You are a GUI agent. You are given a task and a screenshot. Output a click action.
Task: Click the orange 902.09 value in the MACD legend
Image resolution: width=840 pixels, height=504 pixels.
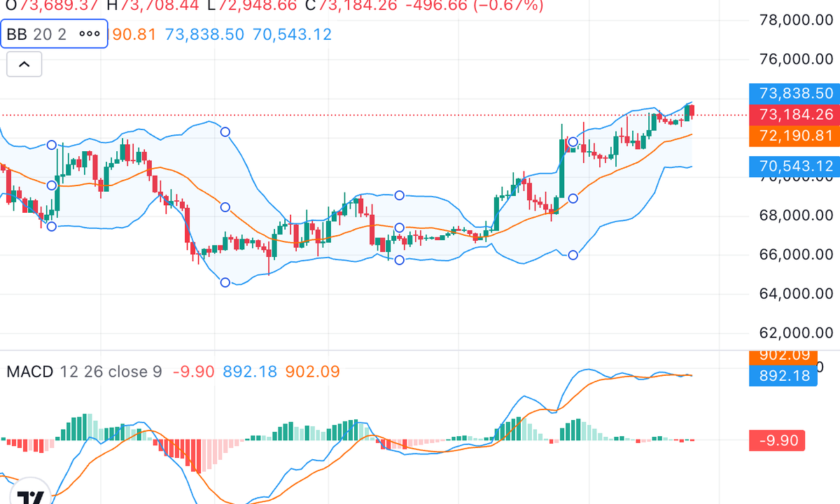[311, 372]
